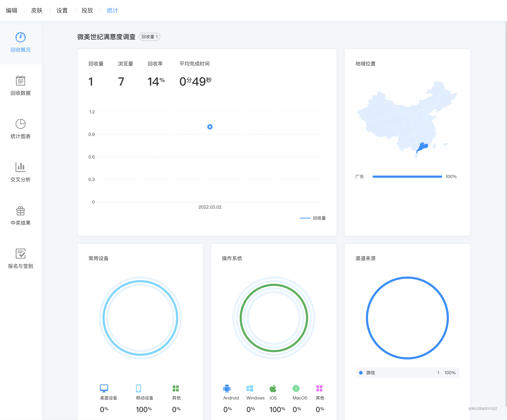Click the MacOS X icon
Screen dimensions: 507x420
(x=296, y=388)
